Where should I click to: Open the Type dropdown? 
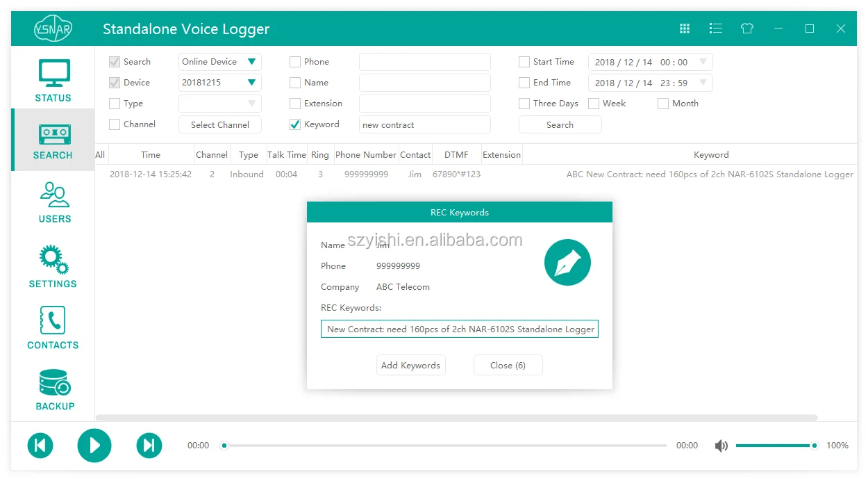click(219, 103)
